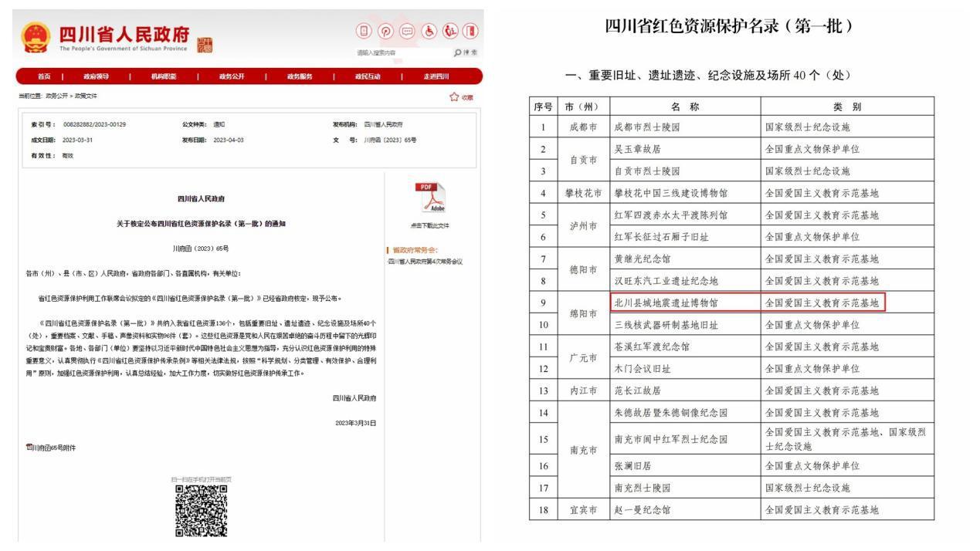Open the 政务公开 navigation menu item
980x551 pixels.
click(231, 76)
